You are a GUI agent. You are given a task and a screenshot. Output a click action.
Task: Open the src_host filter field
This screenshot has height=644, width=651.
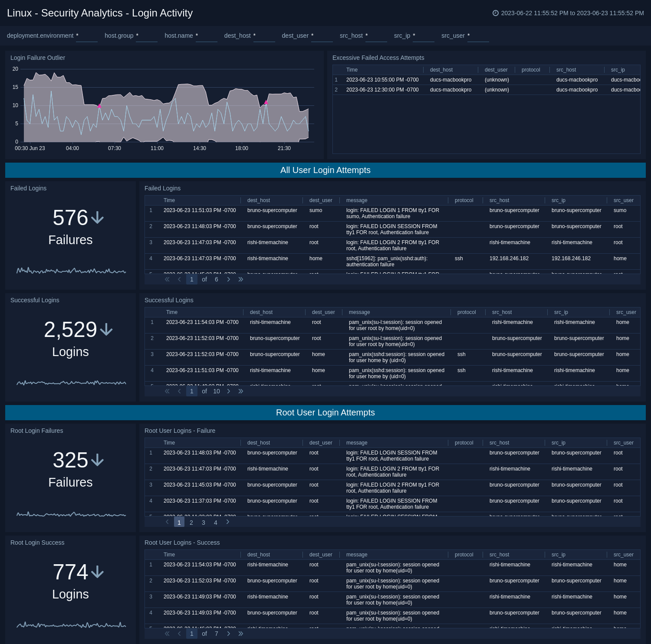[x=376, y=36]
